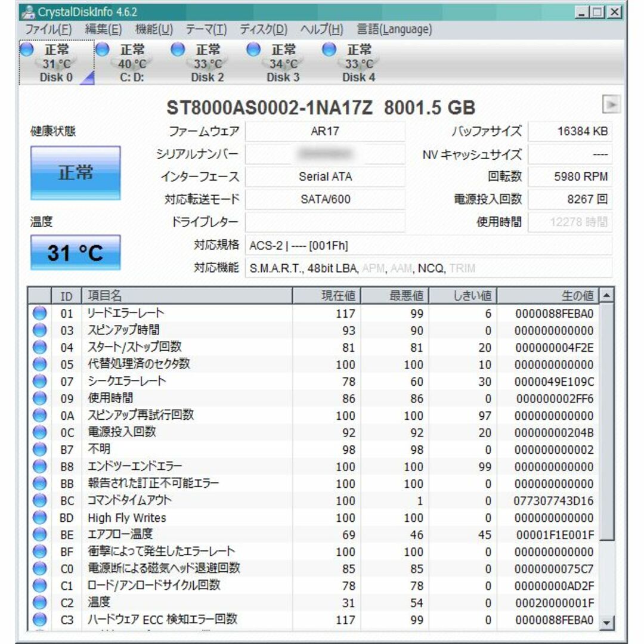Open the 編集(E) menu

tap(103, 30)
